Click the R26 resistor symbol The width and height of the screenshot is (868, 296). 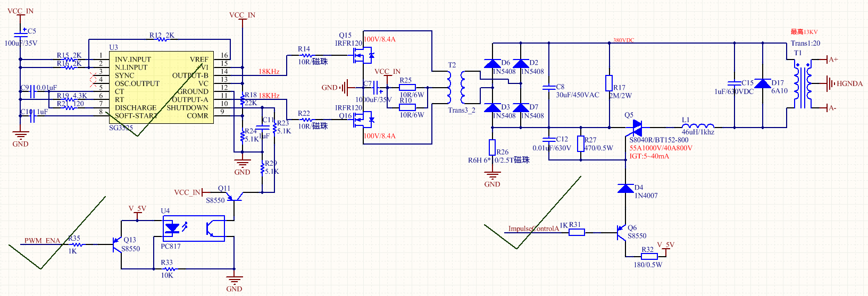pyautogui.click(x=493, y=148)
